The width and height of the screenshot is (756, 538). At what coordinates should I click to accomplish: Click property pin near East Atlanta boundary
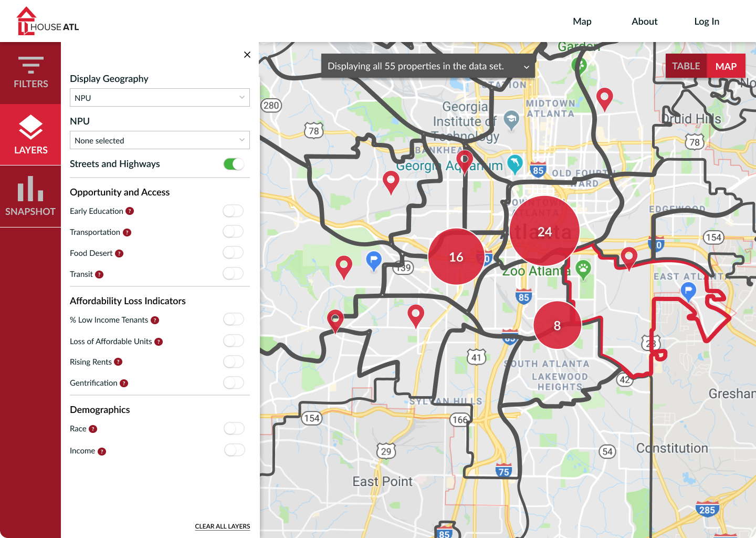[629, 258]
